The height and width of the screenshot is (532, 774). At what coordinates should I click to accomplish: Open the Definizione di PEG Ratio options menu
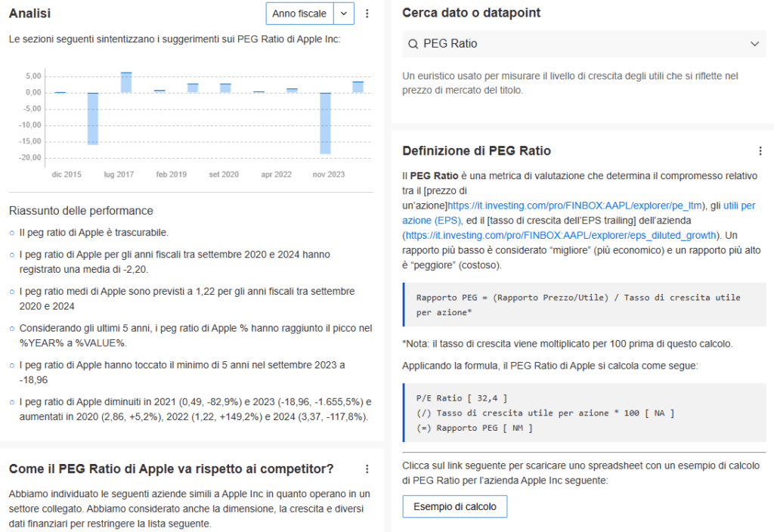(x=760, y=151)
